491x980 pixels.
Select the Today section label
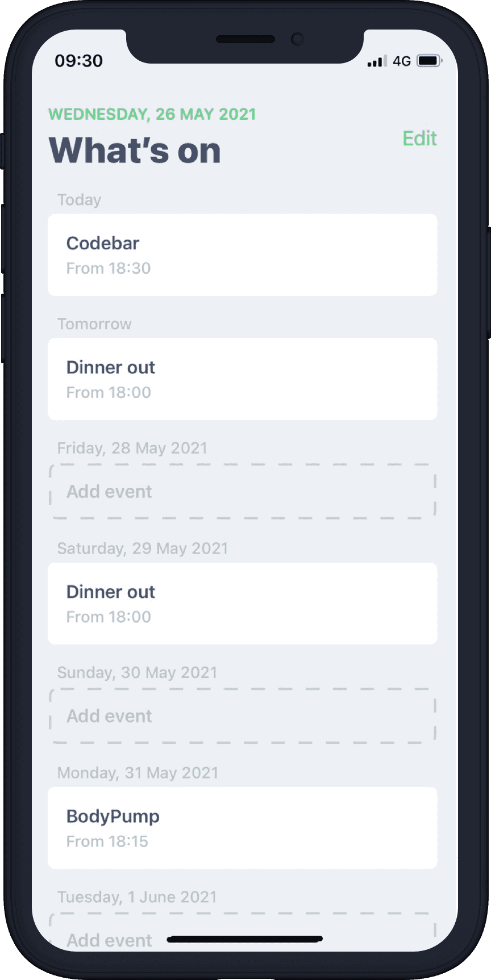click(x=79, y=200)
